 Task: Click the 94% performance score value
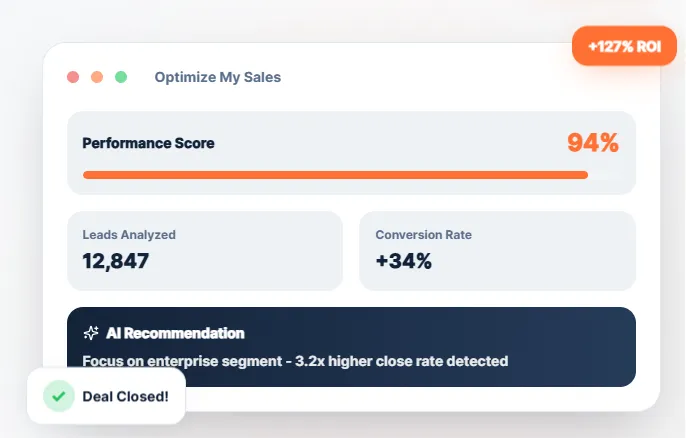(x=593, y=143)
